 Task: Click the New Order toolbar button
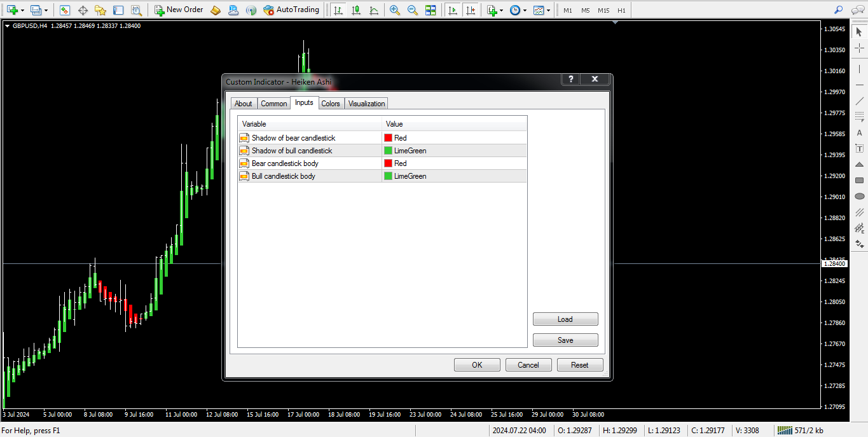click(x=179, y=10)
